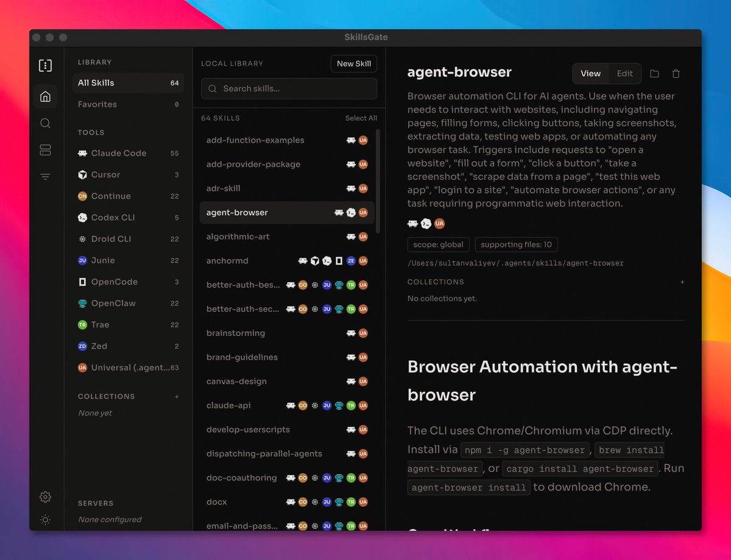The height and width of the screenshot is (560, 731).
Task: Click the OpenClaw icon in Tools
Action: 82,303
